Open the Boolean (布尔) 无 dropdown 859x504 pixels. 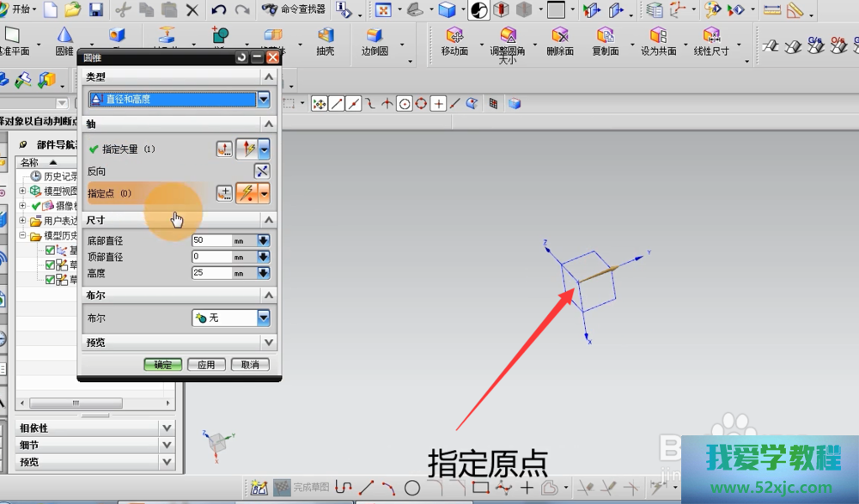point(263,318)
